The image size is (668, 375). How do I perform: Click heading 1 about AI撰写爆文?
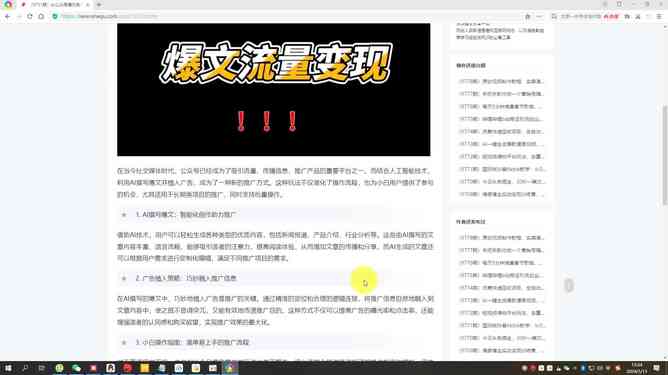(186, 214)
